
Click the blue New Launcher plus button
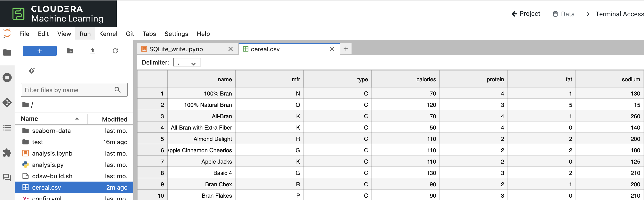pyautogui.click(x=40, y=51)
